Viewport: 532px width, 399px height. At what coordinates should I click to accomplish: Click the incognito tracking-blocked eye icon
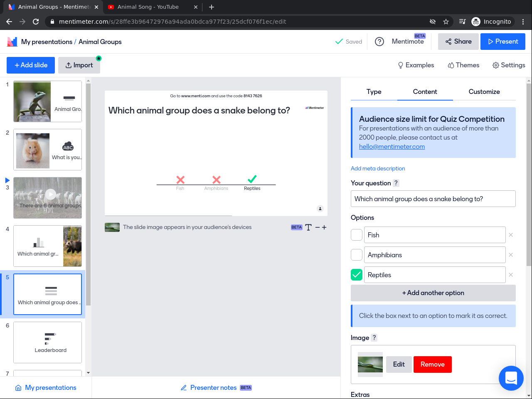click(x=433, y=22)
